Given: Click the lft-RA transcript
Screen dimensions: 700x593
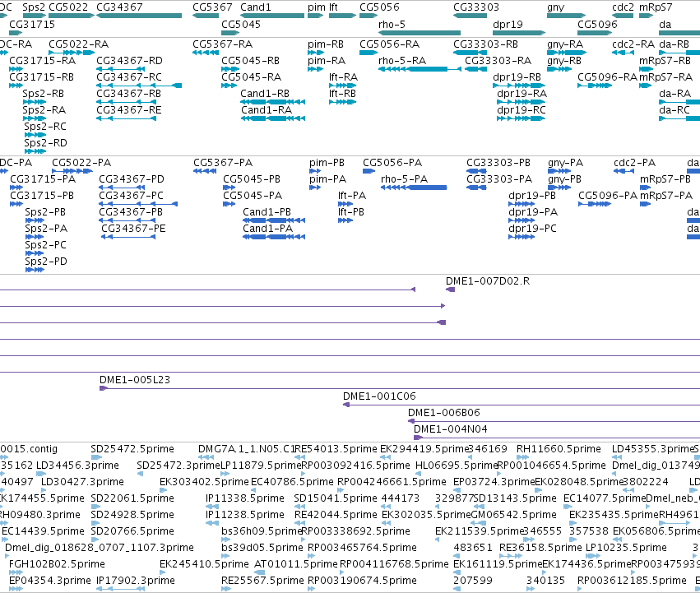Looking at the screenshot, I should coord(342,86).
